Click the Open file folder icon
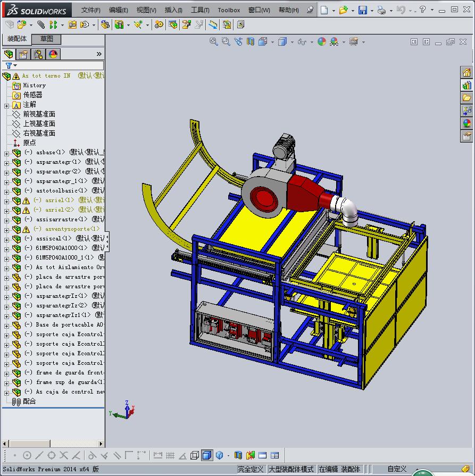475x476 pixels. (343, 10)
